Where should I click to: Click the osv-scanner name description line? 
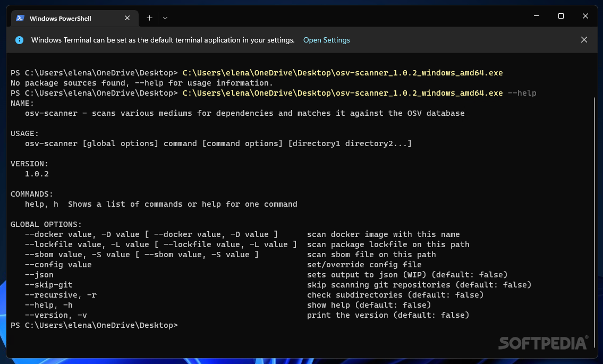244,113
